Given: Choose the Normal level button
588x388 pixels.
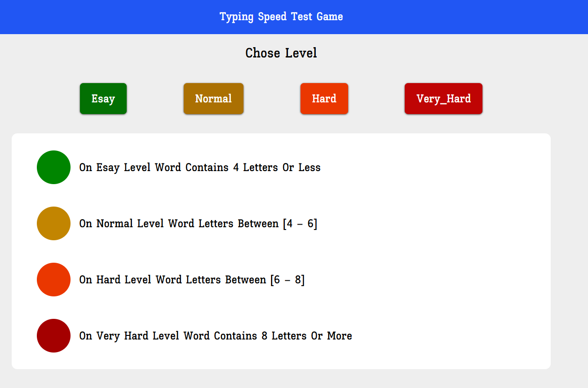Looking at the screenshot, I should coord(213,98).
